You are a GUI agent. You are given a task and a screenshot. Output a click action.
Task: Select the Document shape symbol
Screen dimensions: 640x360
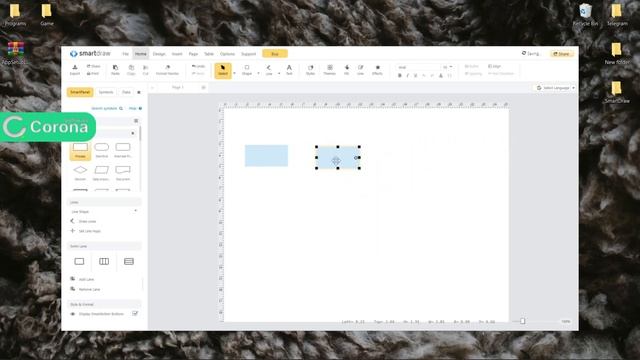tap(123, 173)
